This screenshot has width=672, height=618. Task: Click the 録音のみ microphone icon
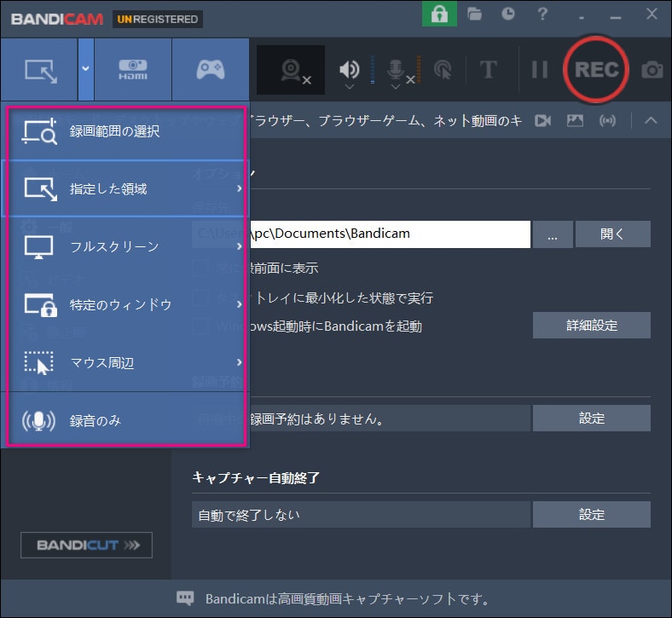pos(38,420)
